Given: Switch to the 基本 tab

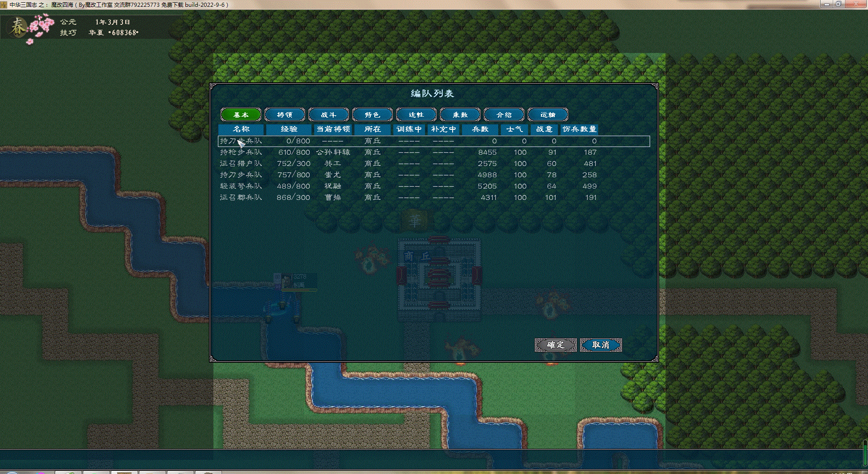Looking at the screenshot, I should click(241, 115).
